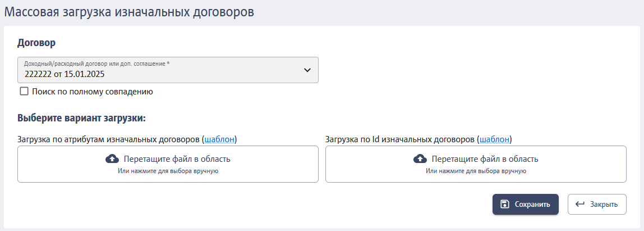Click the left Или нажмите для выбора вручную text
Viewport: 644px width, 231px height.
pyautogui.click(x=168, y=171)
